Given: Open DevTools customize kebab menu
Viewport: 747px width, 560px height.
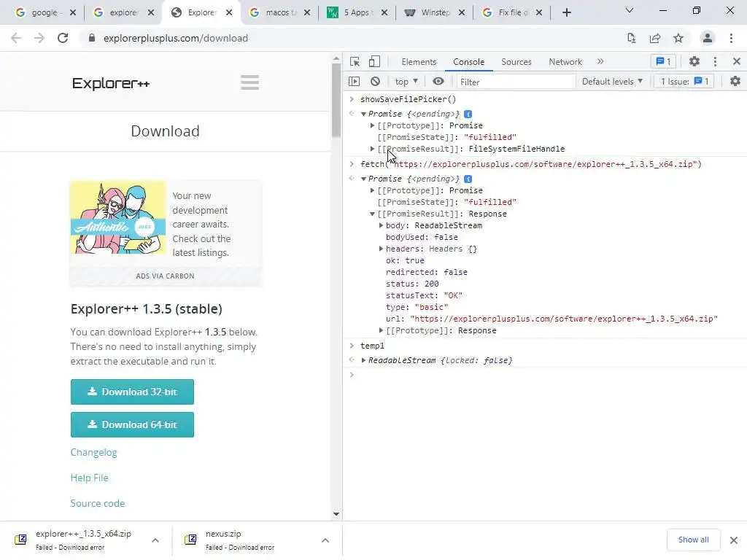Looking at the screenshot, I should tap(715, 61).
